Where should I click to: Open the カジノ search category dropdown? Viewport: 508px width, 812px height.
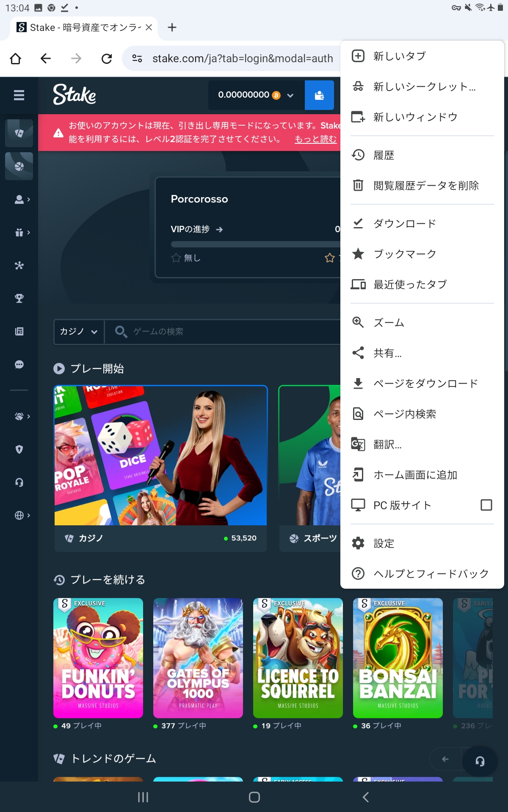[79, 332]
